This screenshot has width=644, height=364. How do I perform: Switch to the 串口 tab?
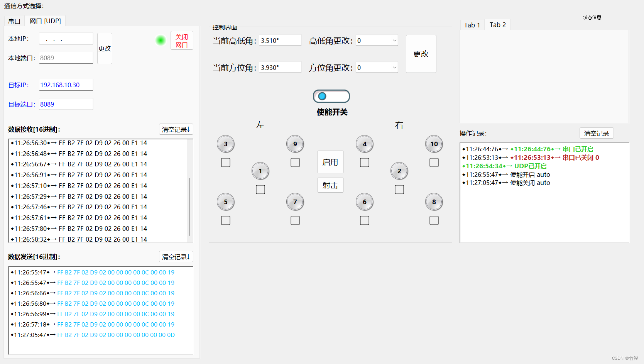click(14, 21)
